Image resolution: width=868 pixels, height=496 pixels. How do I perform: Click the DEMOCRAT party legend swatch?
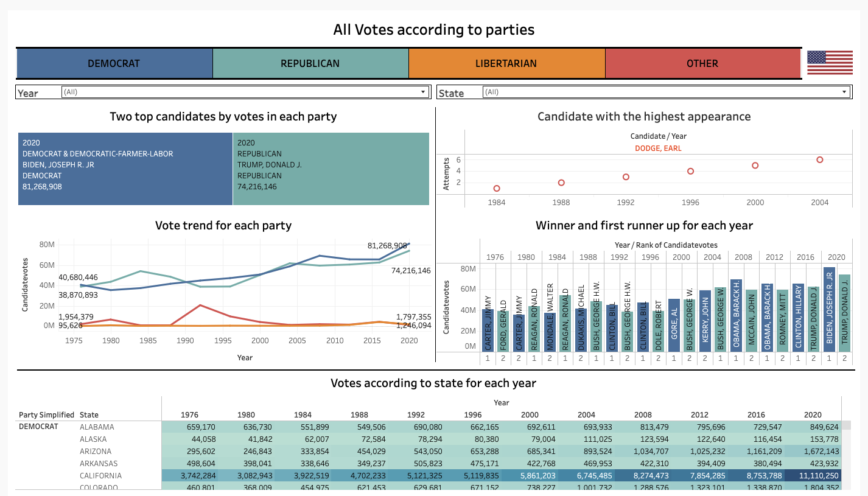114,63
